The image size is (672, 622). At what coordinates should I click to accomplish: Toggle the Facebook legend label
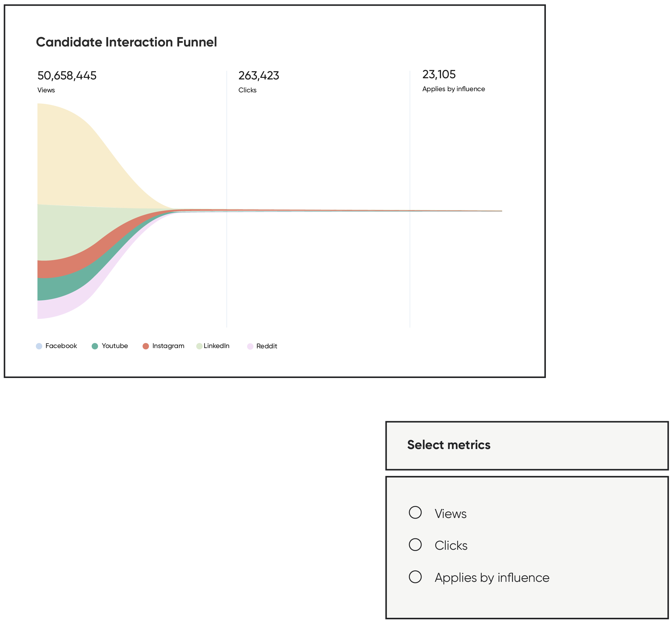(x=61, y=346)
